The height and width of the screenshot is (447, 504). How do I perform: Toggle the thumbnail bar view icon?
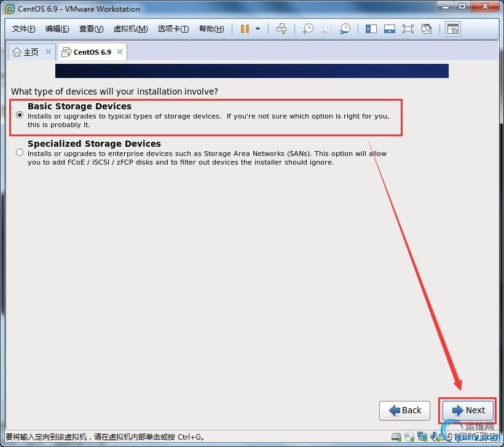[390, 29]
